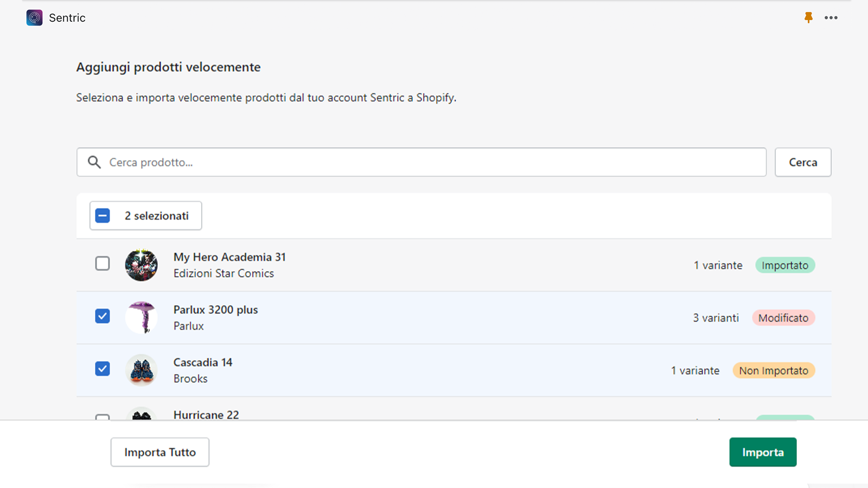868x488 pixels.
Task: Click 1 variante in the Cascadia 14 row
Action: click(x=695, y=370)
